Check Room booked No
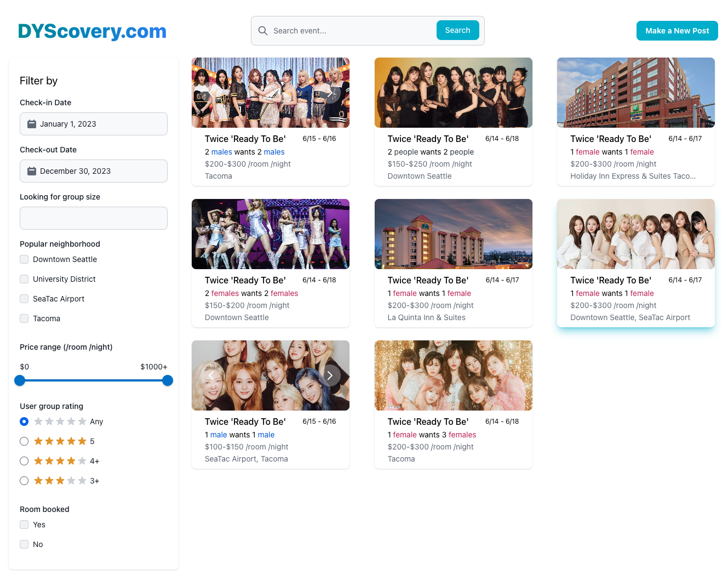The image size is (728, 575). click(24, 544)
